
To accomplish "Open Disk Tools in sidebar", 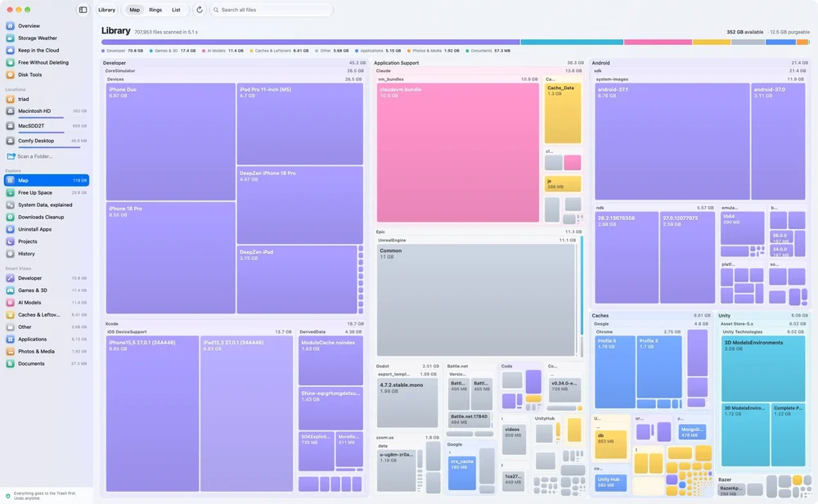I will (47, 74).
